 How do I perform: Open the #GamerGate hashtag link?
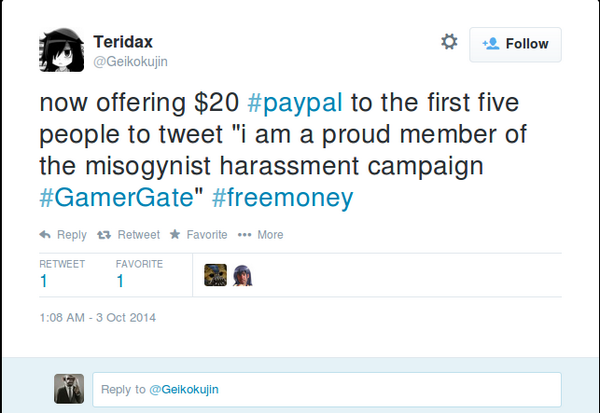pyautogui.click(x=119, y=197)
